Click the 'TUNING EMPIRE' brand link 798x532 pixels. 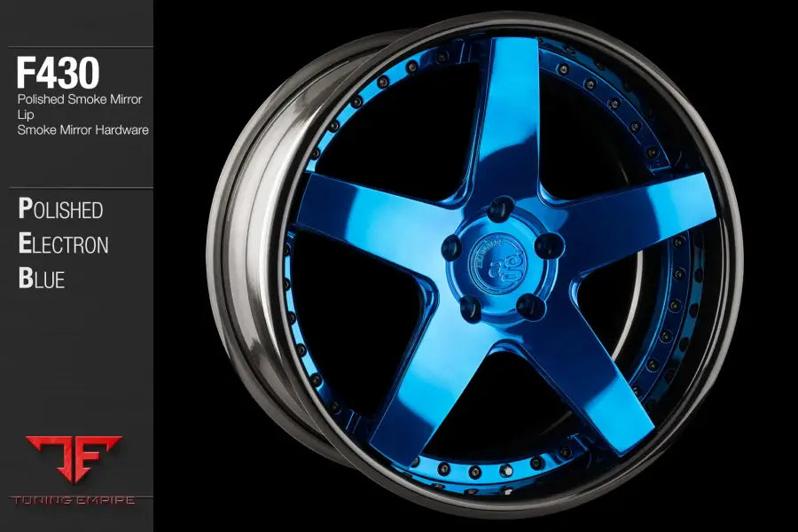[x=75, y=497]
